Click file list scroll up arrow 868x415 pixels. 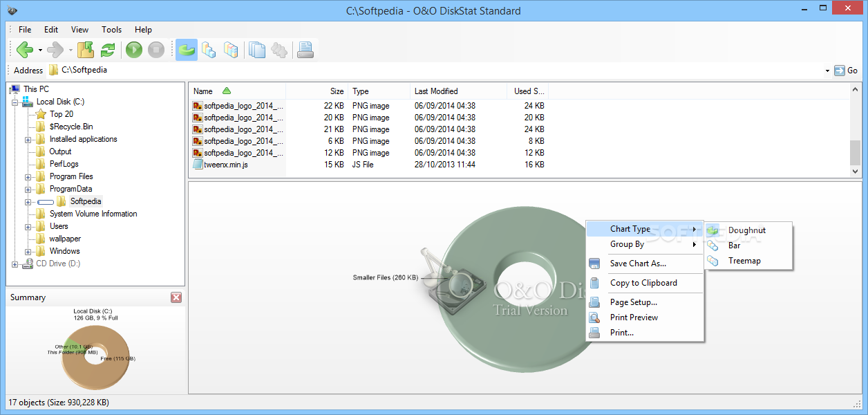coord(855,89)
